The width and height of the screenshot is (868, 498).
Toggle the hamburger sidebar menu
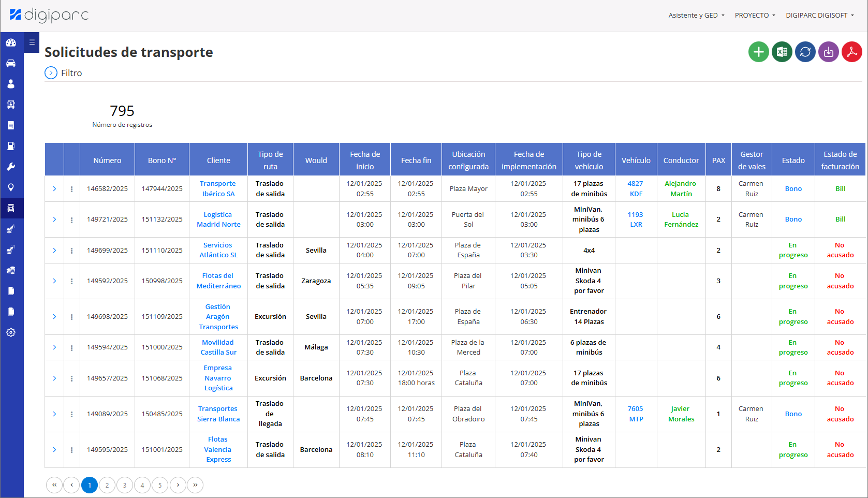[32, 42]
